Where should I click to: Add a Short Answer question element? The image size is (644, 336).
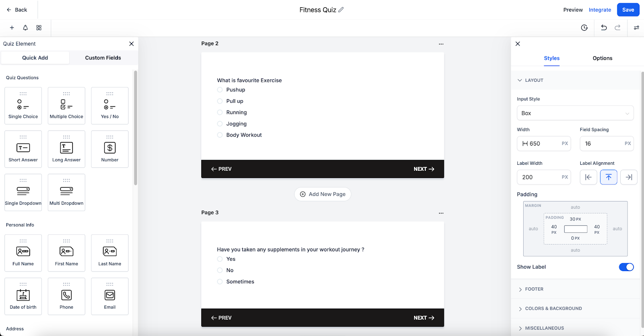(x=23, y=149)
